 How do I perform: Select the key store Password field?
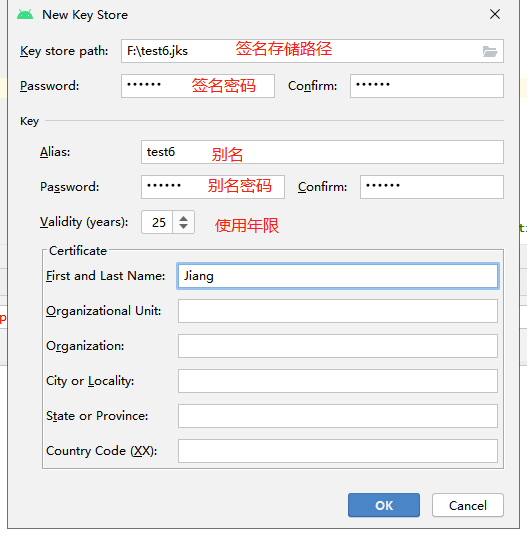(x=198, y=86)
